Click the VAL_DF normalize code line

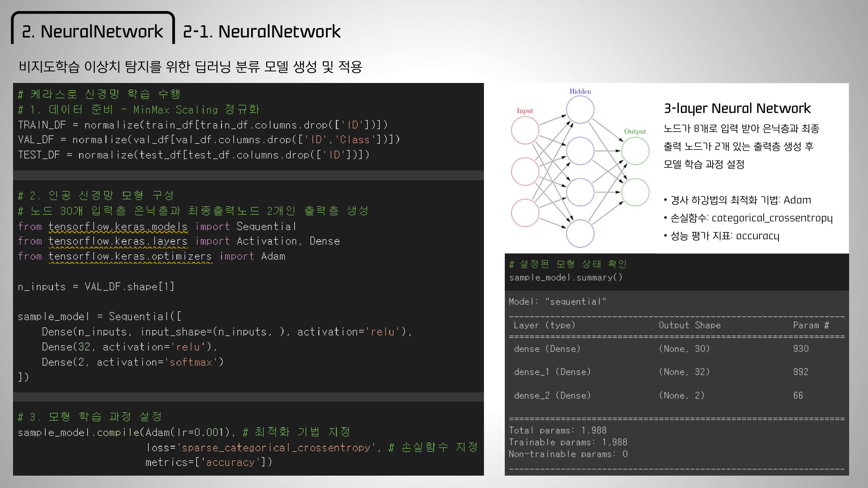coord(209,140)
